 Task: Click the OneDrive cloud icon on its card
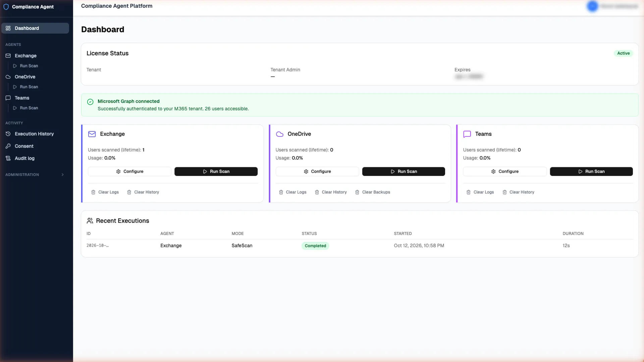tap(279, 134)
